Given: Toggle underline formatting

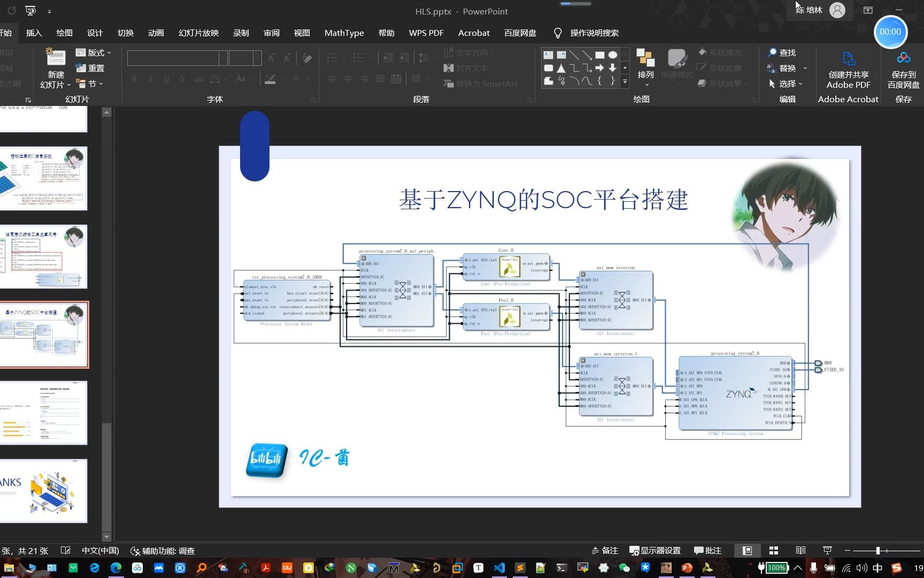Looking at the screenshot, I should pos(166,79).
